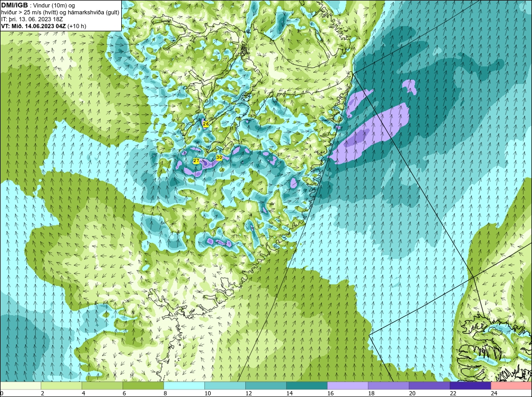This screenshot has width=532, height=397.
Task: Select the 6–8 m/s dark green swatch
Action: tap(143, 386)
